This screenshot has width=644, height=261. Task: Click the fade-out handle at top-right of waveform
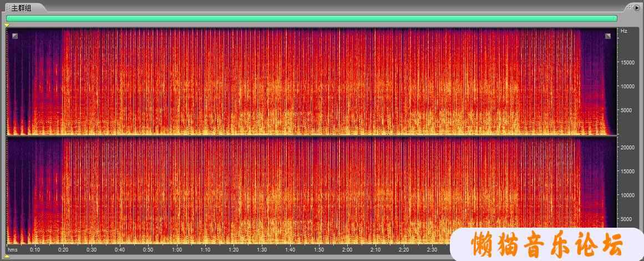(608, 36)
